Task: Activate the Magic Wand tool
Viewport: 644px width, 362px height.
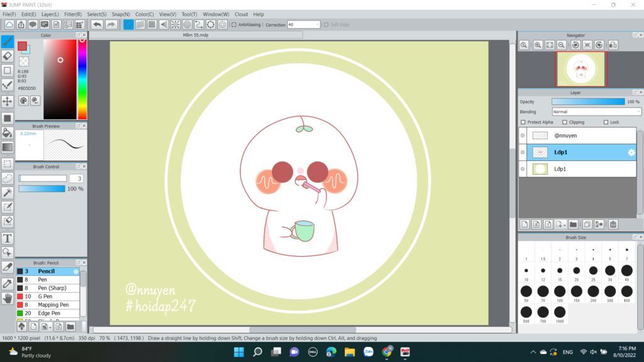Action: [8, 192]
